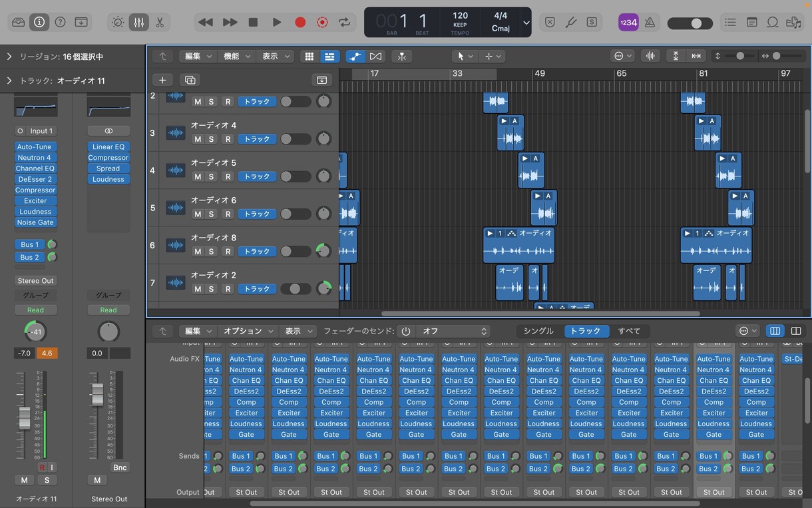Click the vertical auto zoom icon
The width and height of the screenshot is (812, 508).
point(676,57)
